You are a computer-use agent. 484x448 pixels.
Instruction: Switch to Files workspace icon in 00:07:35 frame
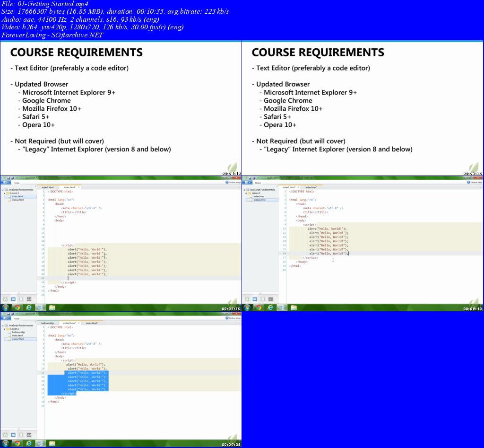click(13, 299)
